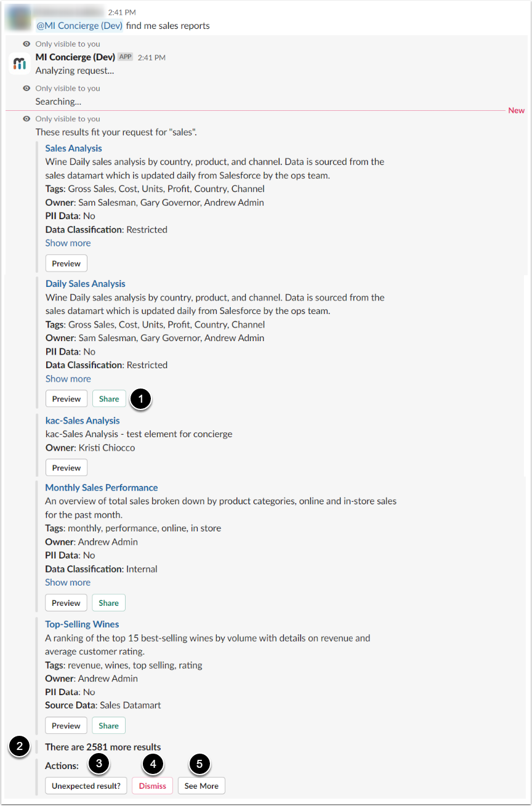The height and width of the screenshot is (806, 532).
Task: Open the Sales Analysis report link
Action: (x=74, y=148)
